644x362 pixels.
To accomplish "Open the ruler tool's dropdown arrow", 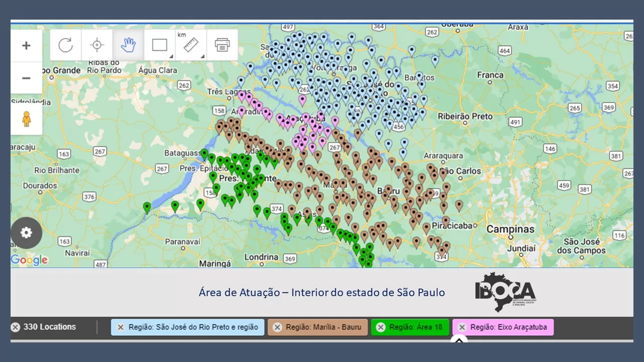I will [203, 56].
